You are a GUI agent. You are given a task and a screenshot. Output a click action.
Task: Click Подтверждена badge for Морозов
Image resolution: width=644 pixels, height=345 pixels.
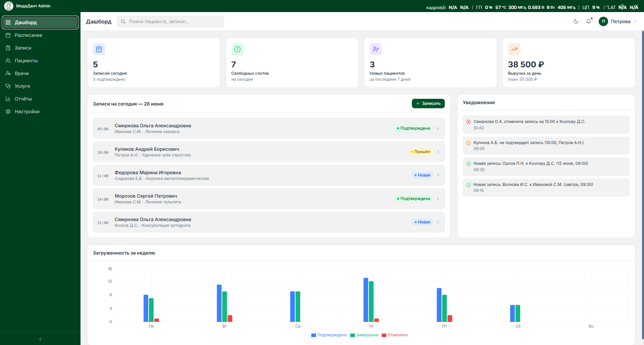coord(414,199)
